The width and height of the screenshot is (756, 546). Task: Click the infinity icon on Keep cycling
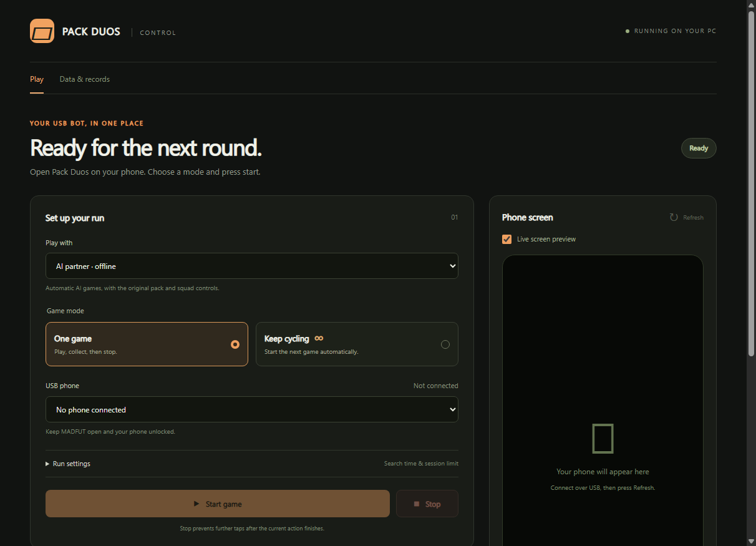pyautogui.click(x=319, y=338)
